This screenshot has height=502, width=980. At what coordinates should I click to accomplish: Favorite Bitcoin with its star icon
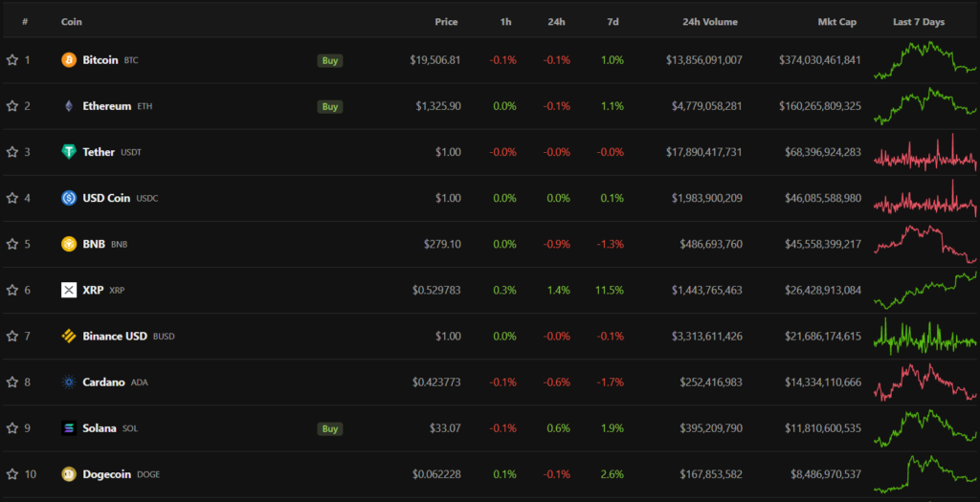(11, 60)
